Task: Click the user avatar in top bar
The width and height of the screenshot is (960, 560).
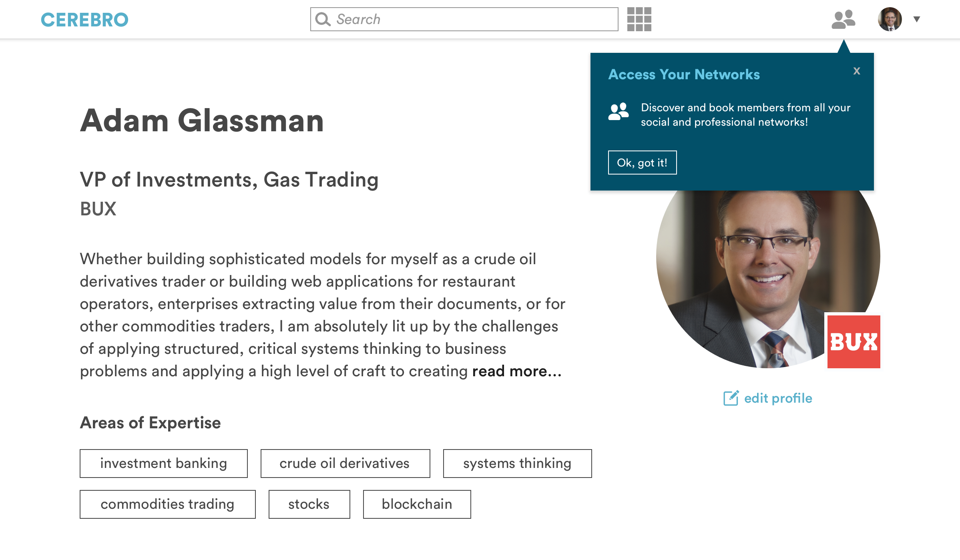Action: (890, 19)
